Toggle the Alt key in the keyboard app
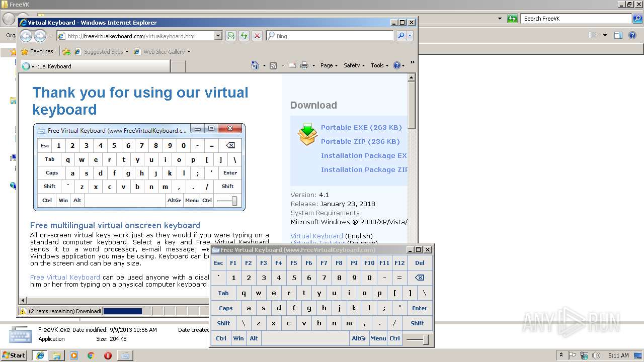644x362 pixels. tap(254, 338)
